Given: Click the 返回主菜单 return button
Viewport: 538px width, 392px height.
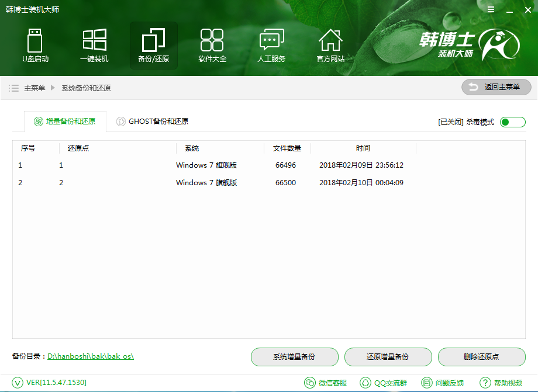Looking at the screenshot, I should (x=496, y=87).
